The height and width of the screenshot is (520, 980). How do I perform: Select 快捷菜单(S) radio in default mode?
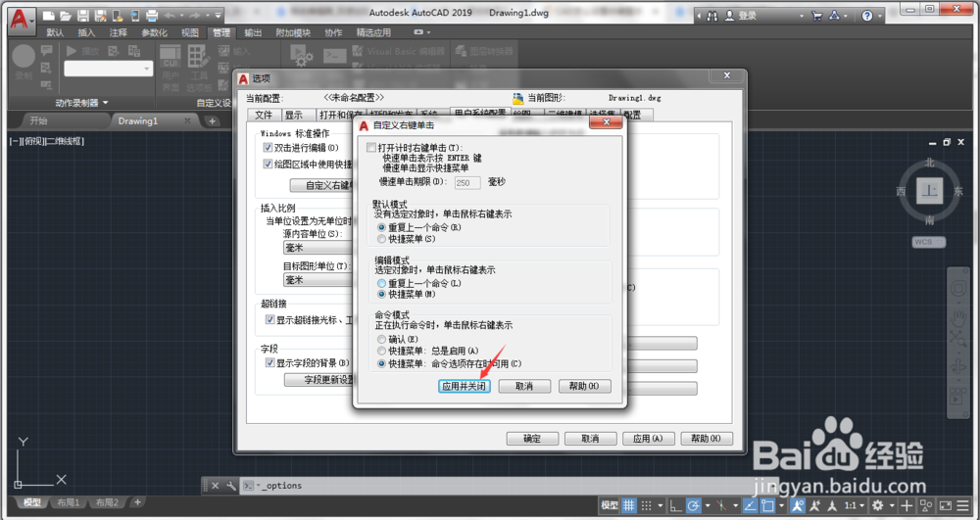pyautogui.click(x=381, y=239)
